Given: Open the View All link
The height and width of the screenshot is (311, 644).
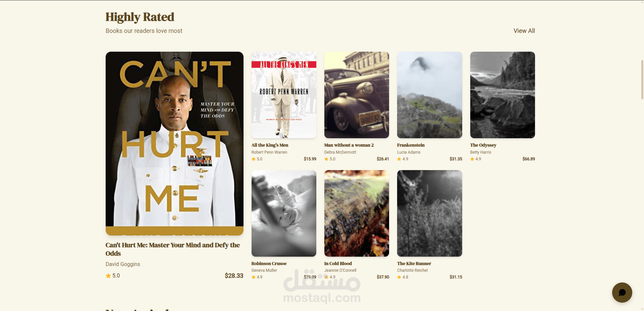Looking at the screenshot, I should tap(524, 31).
